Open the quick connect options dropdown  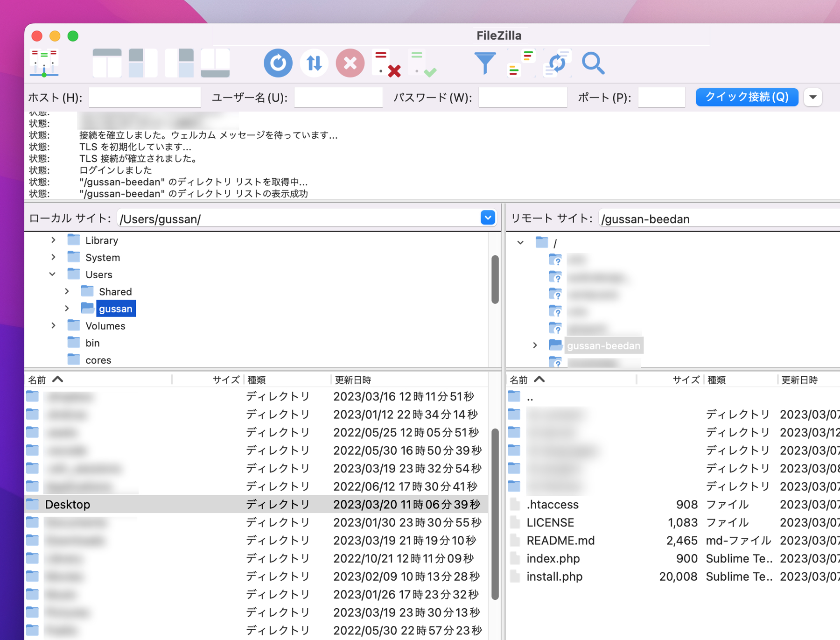pos(813,97)
